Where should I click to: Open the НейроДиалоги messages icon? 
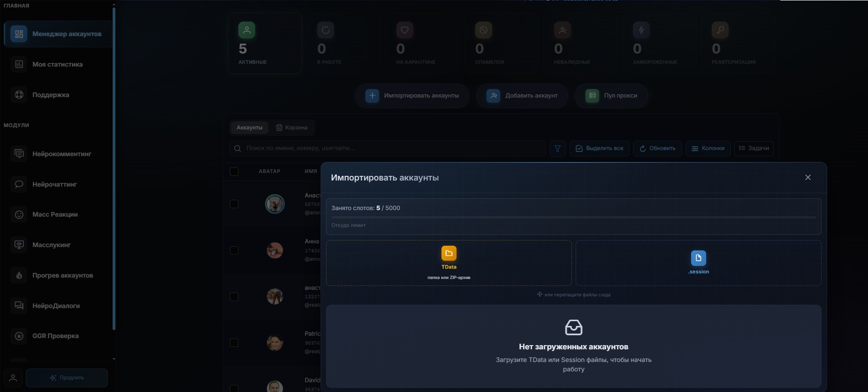tap(19, 306)
